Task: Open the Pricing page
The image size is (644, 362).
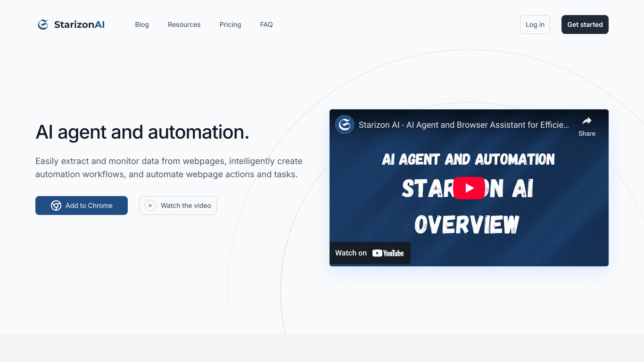Action: [230, 25]
